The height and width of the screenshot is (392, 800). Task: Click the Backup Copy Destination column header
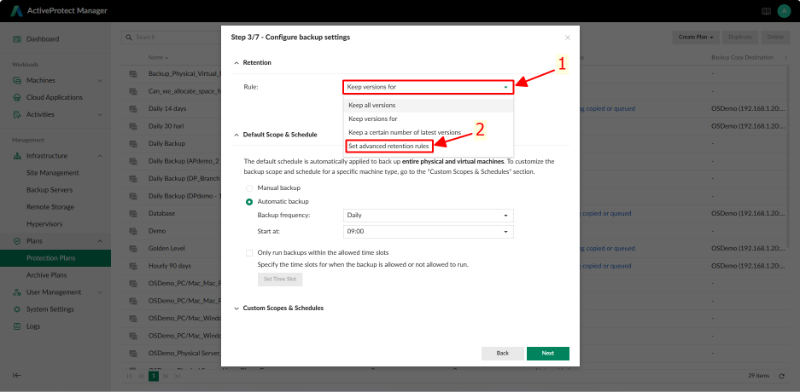[x=742, y=58]
